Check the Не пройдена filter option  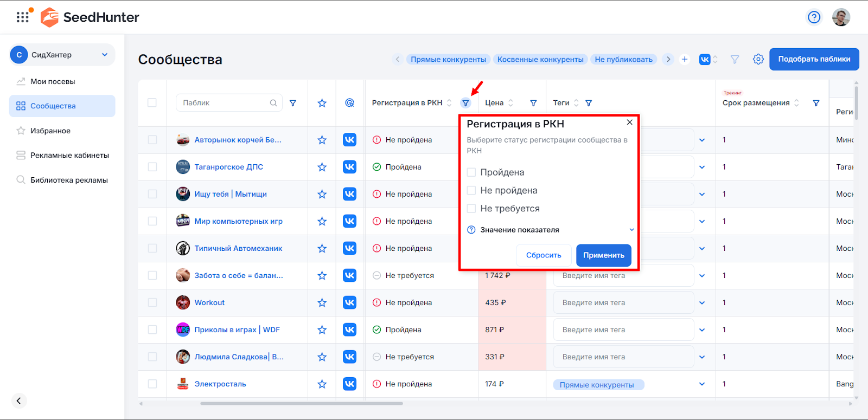[x=471, y=191]
